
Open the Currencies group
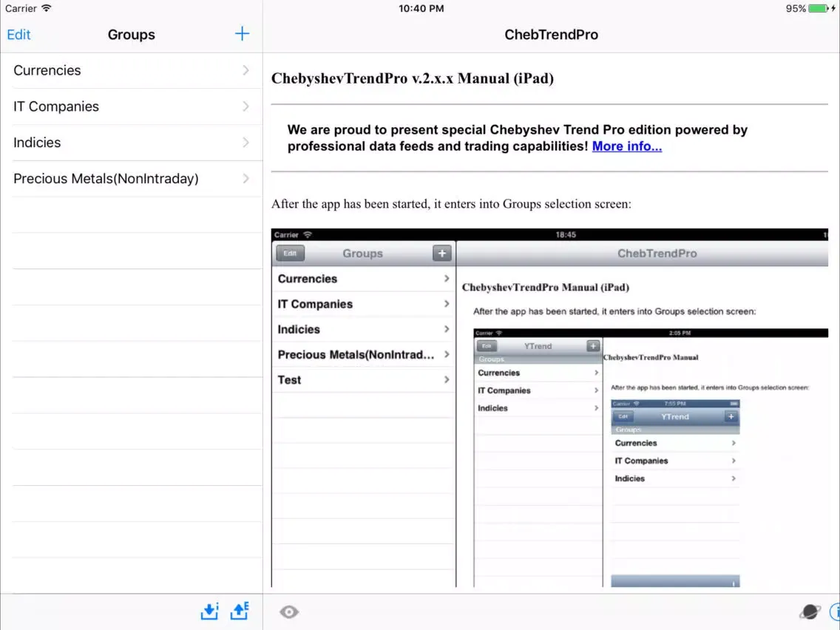132,71
